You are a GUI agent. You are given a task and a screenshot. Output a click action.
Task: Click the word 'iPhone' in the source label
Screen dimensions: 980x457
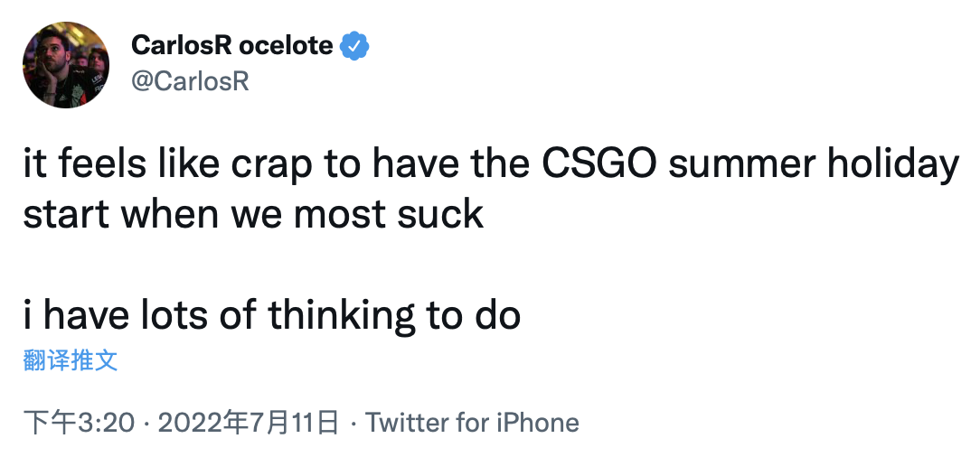pyautogui.click(x=538, y=423)
